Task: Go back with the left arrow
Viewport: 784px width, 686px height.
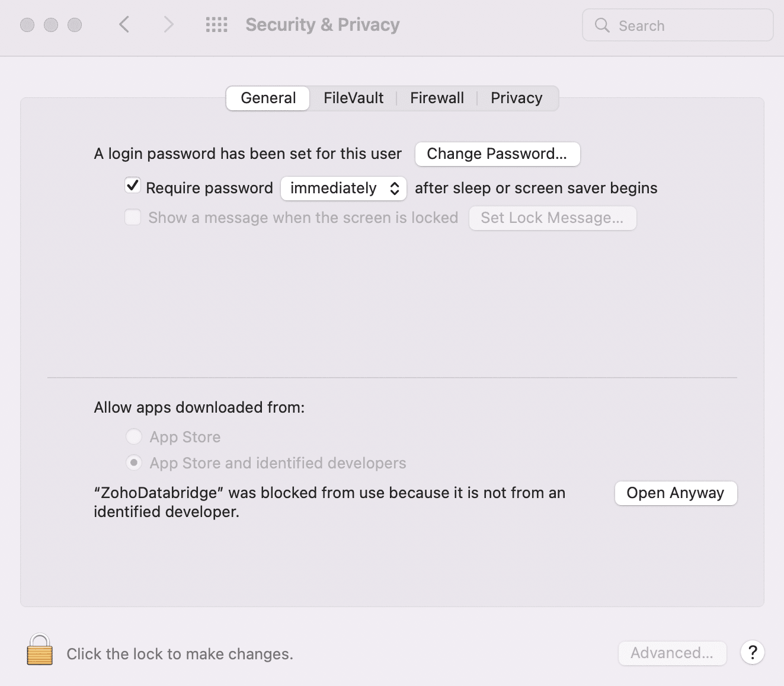Action: 124,25
